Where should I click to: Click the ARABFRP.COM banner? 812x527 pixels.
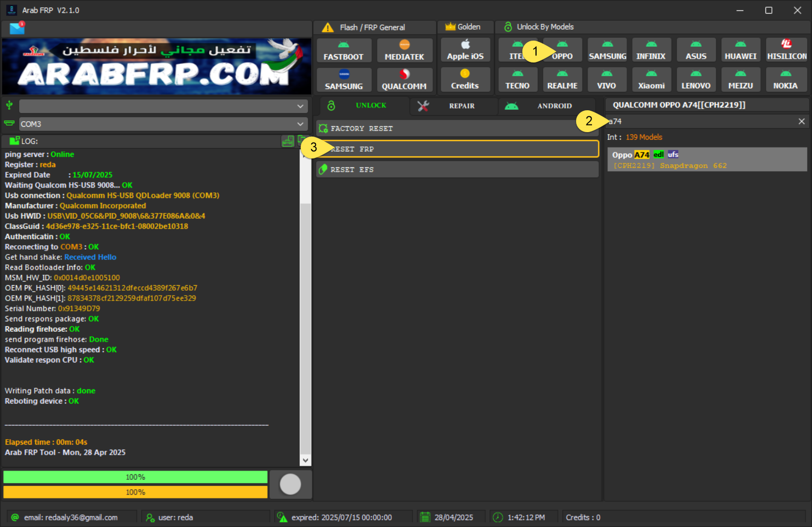click(156, 66)
